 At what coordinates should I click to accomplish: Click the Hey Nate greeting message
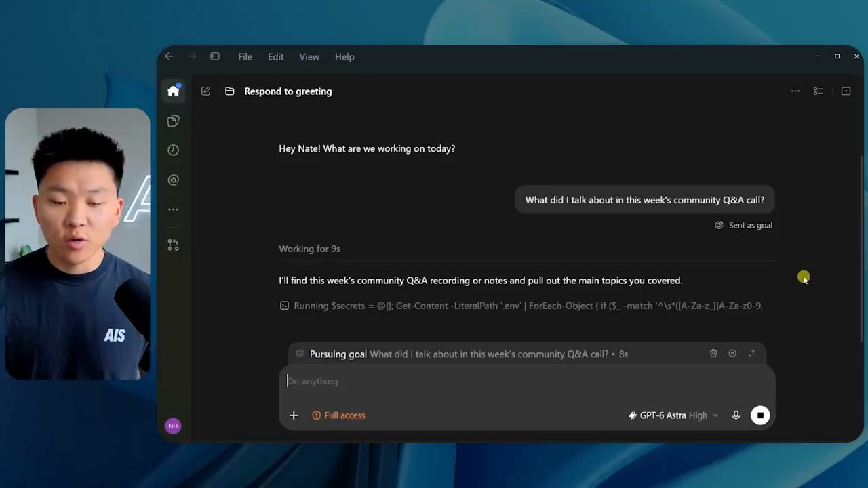click(x=367, y=148)
